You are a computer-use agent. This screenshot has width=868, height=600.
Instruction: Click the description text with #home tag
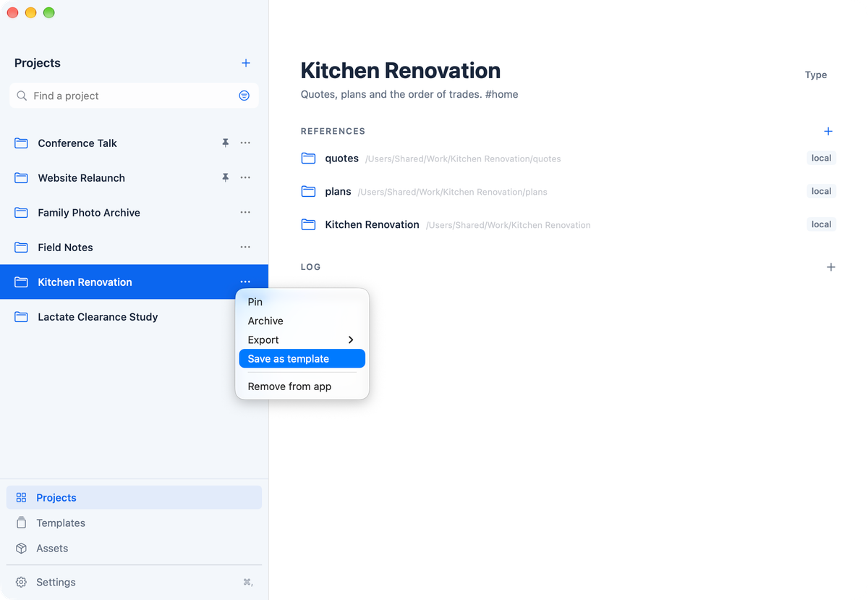[409, 94]
